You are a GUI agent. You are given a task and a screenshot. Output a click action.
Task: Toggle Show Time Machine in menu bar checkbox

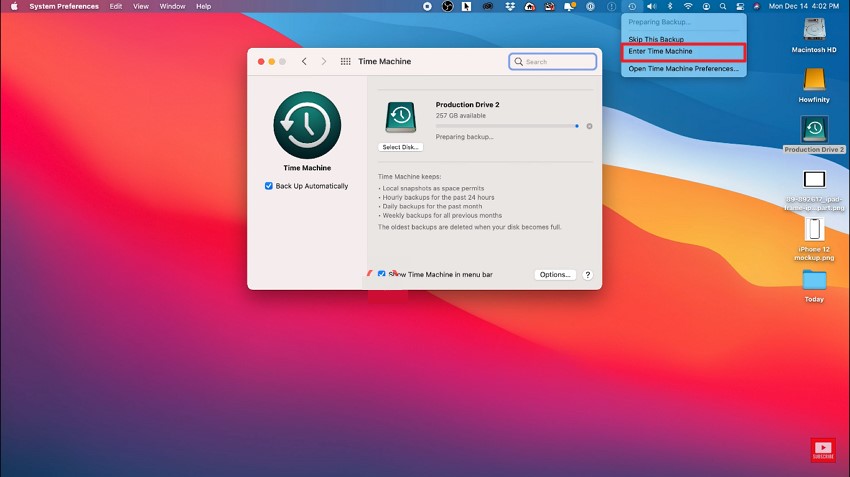pos(382,274)
